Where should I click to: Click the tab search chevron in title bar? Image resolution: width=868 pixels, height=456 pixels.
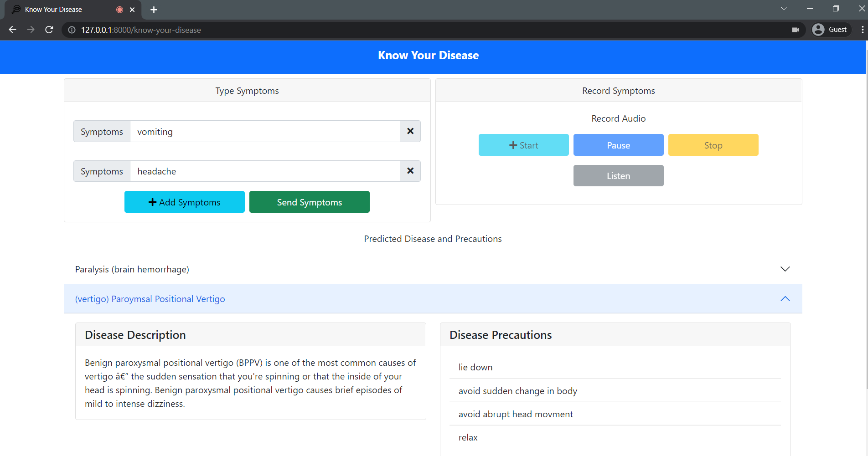[x=784, y=9]
